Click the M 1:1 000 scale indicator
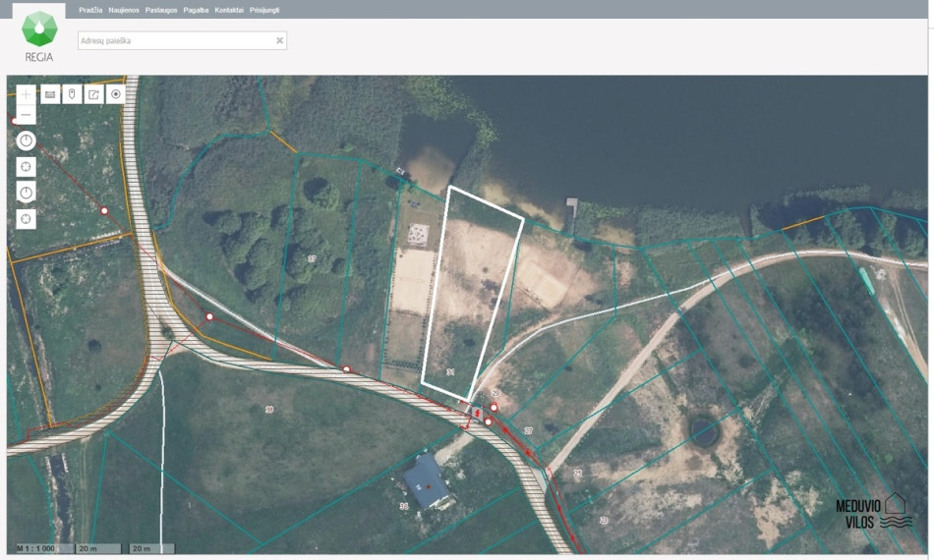The height and width of the screenshot is (560, 934). [x=36, y=548]
